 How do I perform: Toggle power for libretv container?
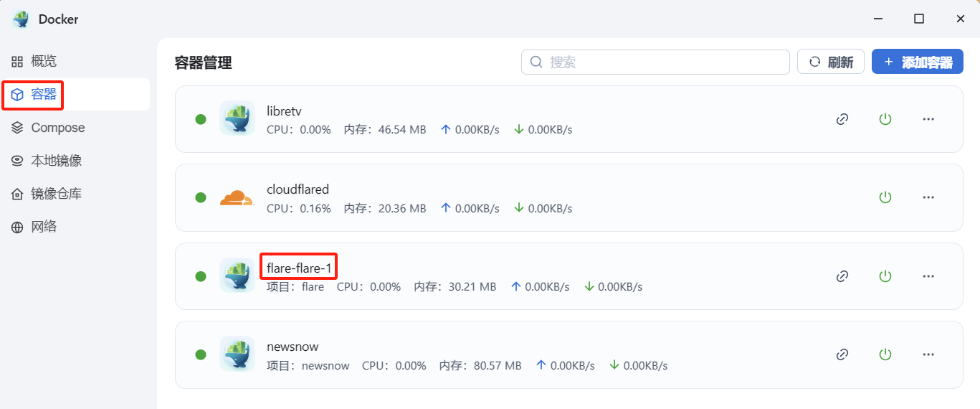point(885,119)
